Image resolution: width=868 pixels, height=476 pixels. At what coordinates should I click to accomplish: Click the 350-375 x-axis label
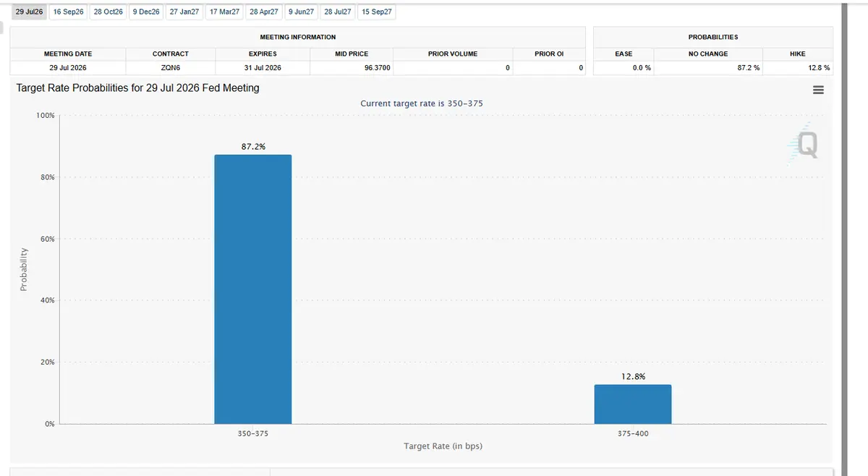tap(253, 433)
